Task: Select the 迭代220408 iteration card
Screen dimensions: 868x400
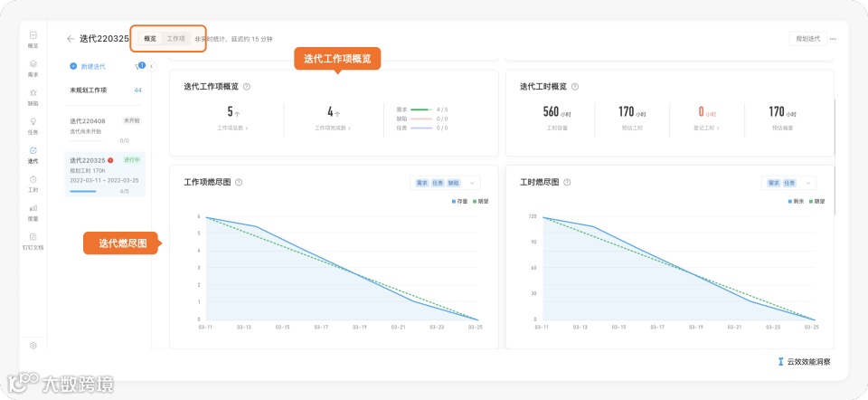Action: click(x=105, y=131)
